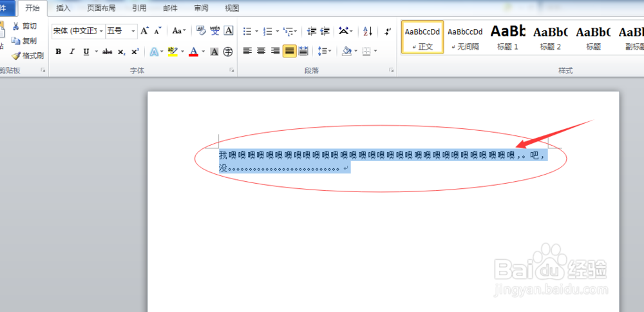
Task: Toggle Underline formatting
Action: tap(86, 52)
